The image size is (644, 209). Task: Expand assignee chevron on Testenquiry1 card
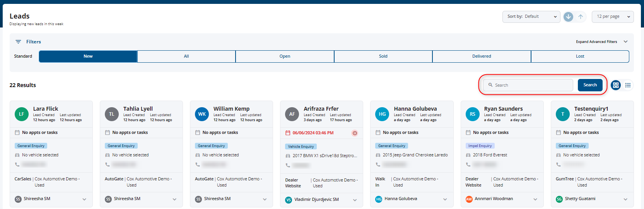pyautogui.click(x=625, y=199)
